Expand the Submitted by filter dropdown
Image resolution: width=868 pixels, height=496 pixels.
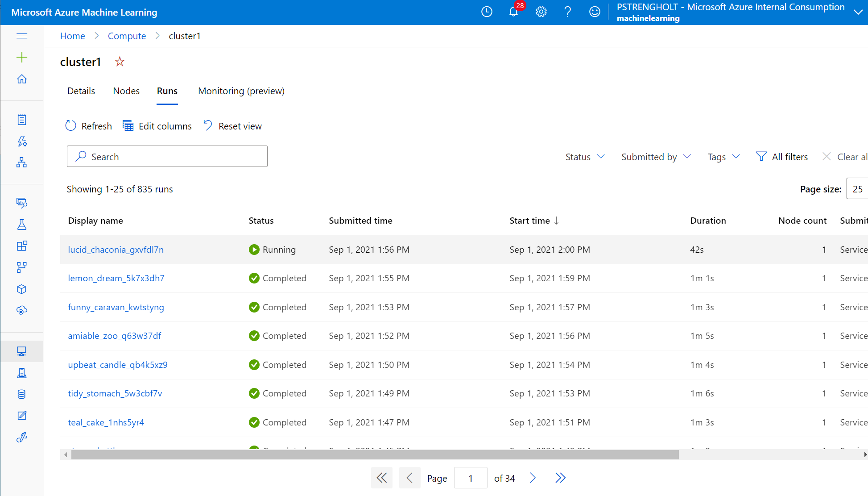pyautogui.click(x=656, y=157)
